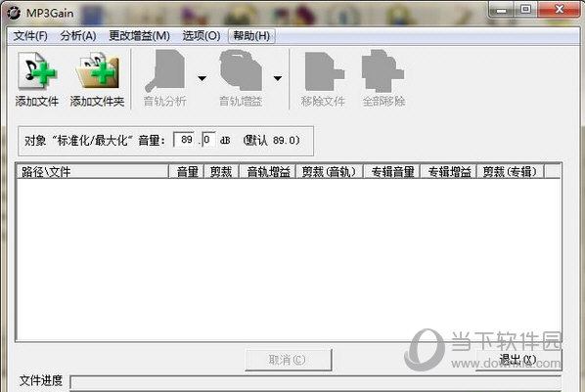Image resolution: width=585 pixels, height=392 pixels.
Task: Click the Track Gain (音轨增益) icon
Action: point(241,70)
